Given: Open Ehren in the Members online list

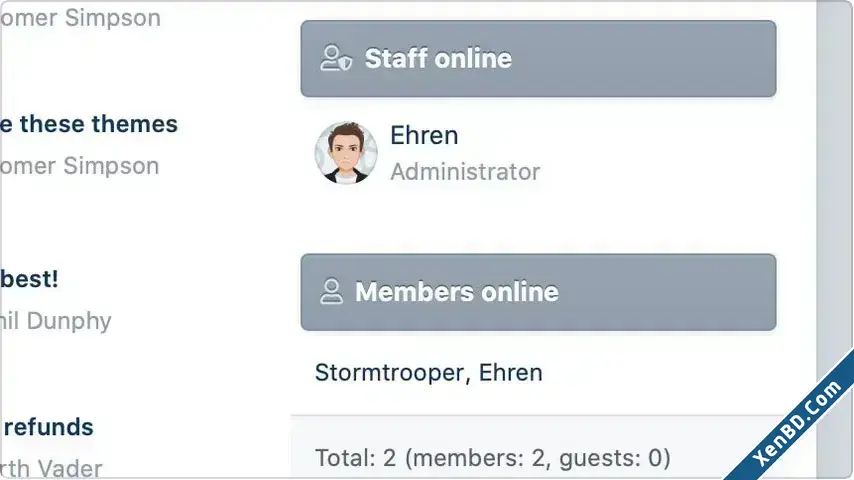Looking at the screenshot, I should click(x=510, y=373).
